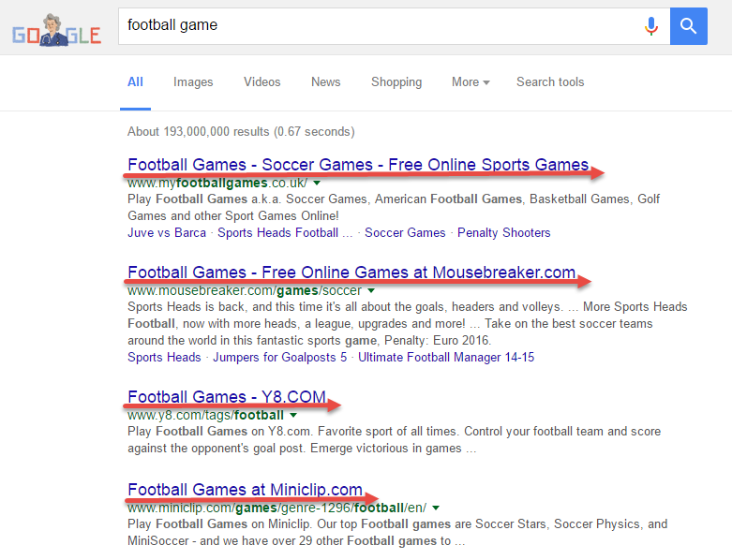
Task: Open 'Football Games at Miniclip.com' result
Action: point(245,490)
